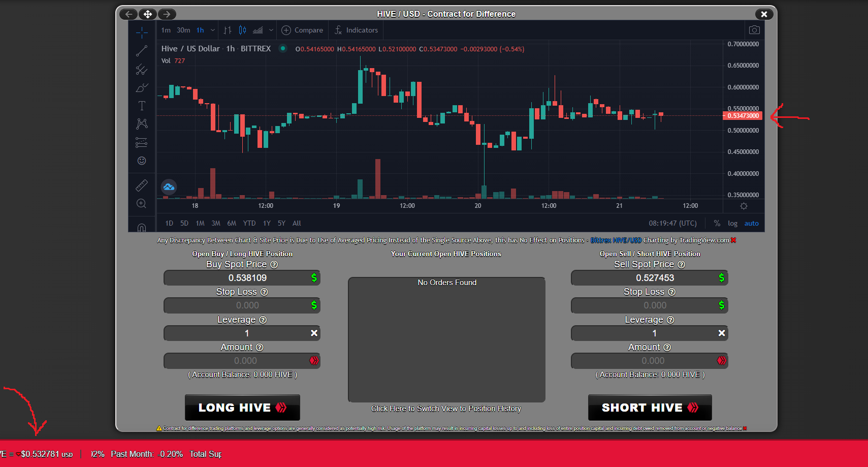Open the emoji icons tool
Viewport: 868px width, 467px height.
(142, 161)
